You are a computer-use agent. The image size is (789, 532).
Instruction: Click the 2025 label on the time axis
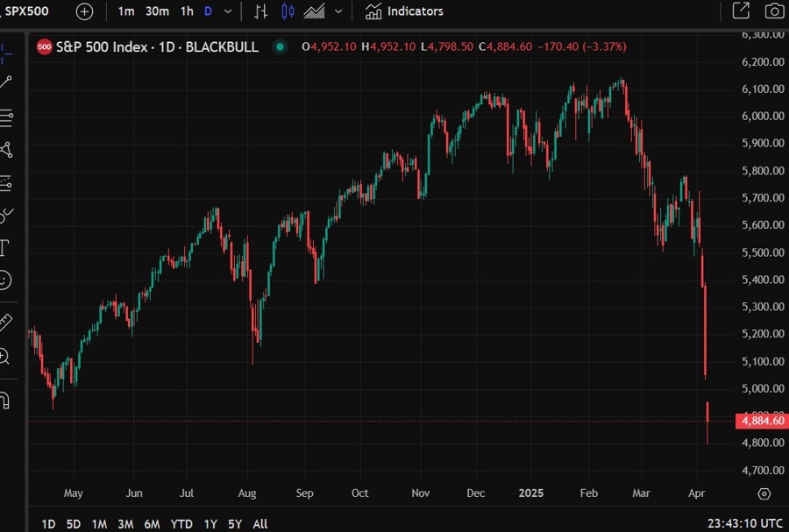[x=531, y=493]
